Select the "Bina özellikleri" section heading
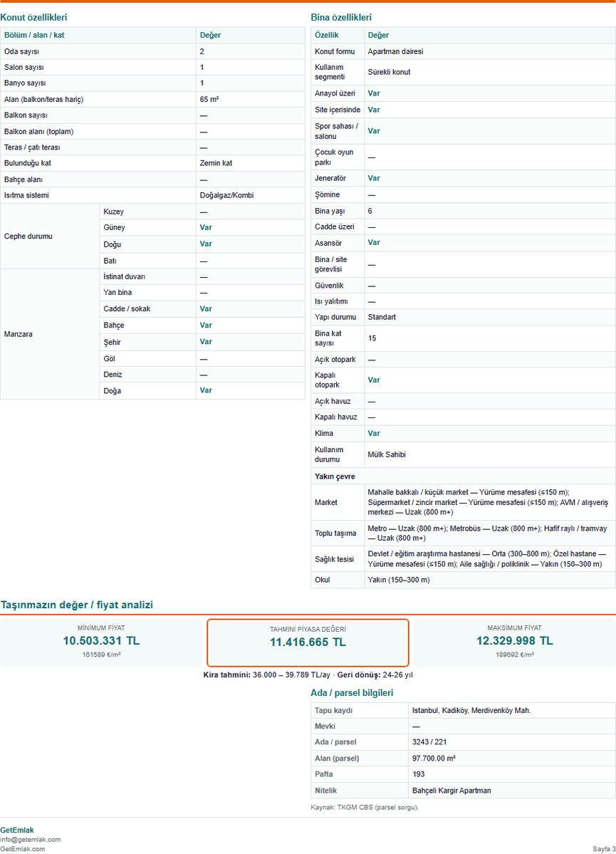The height and width of the screenshot is (854, 616). (341, 17)
